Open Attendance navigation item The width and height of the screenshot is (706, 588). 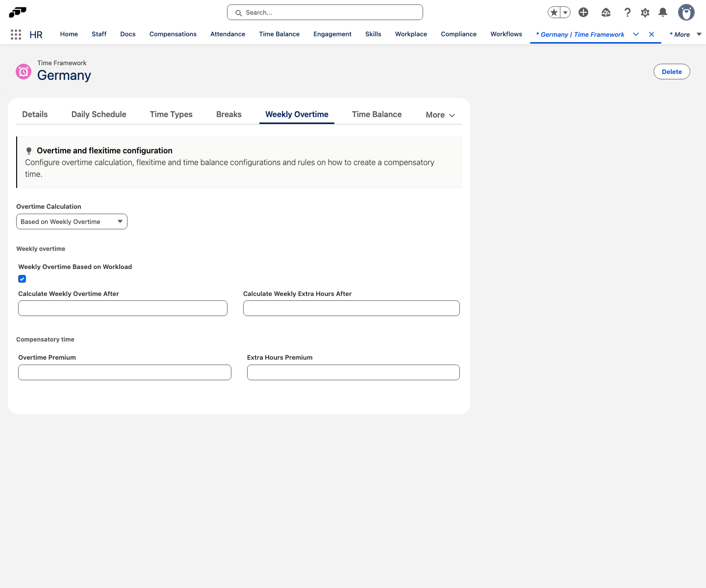pos(228,34)
